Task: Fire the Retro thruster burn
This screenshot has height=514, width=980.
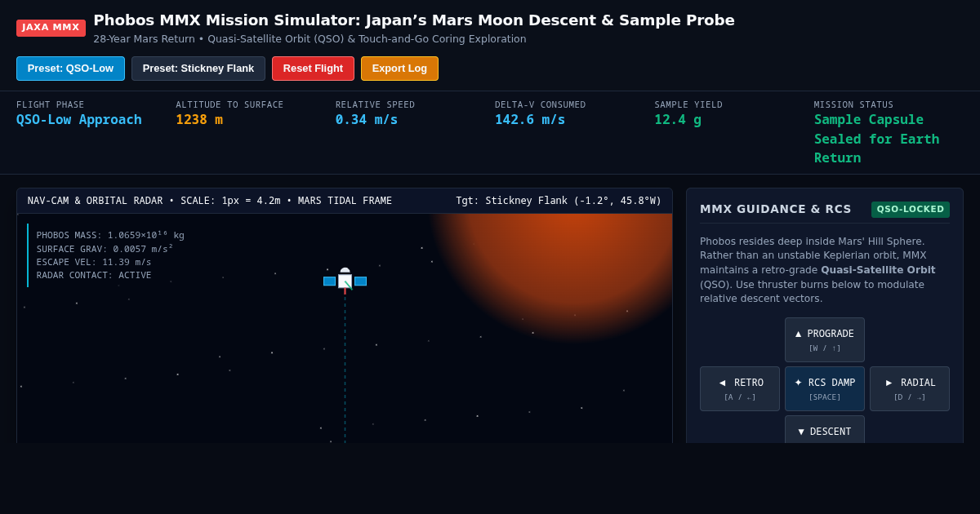Action: pyautogui.click(x=740, y=388)
